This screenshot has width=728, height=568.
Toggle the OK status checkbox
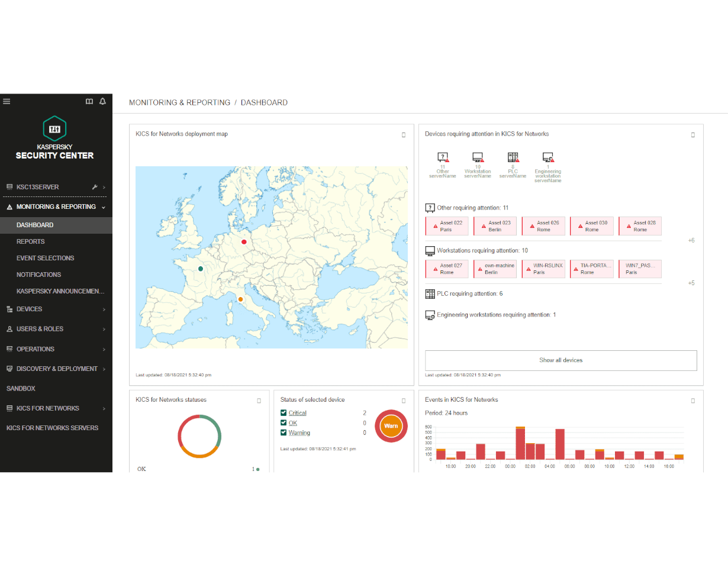284,423
